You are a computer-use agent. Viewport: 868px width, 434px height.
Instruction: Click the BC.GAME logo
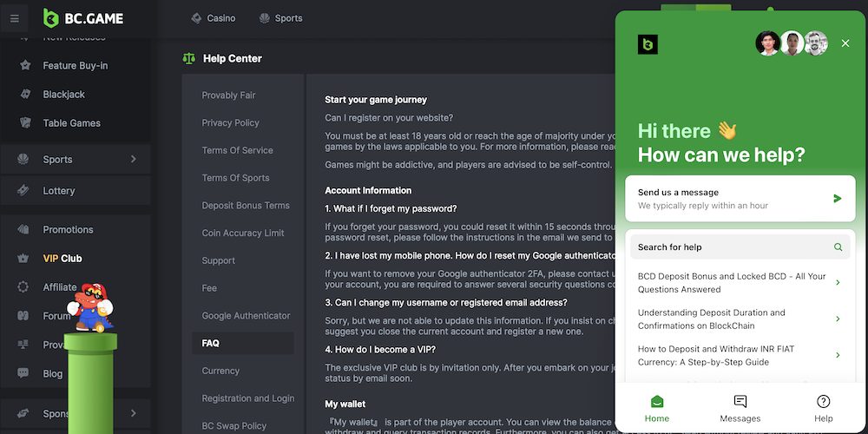pos(83,18)
